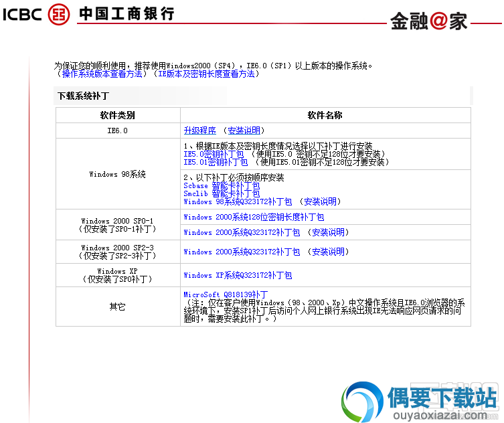
Task: Download Smclib 智能卡补丁包
Action: (x=222, y=194)
